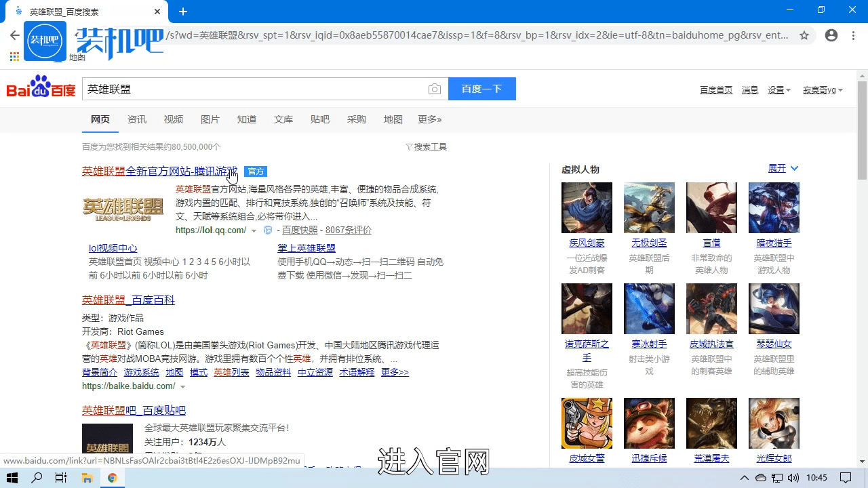868x488 pixels.
Task: Click the camera icon to search by image
Action: click(435, 89)
